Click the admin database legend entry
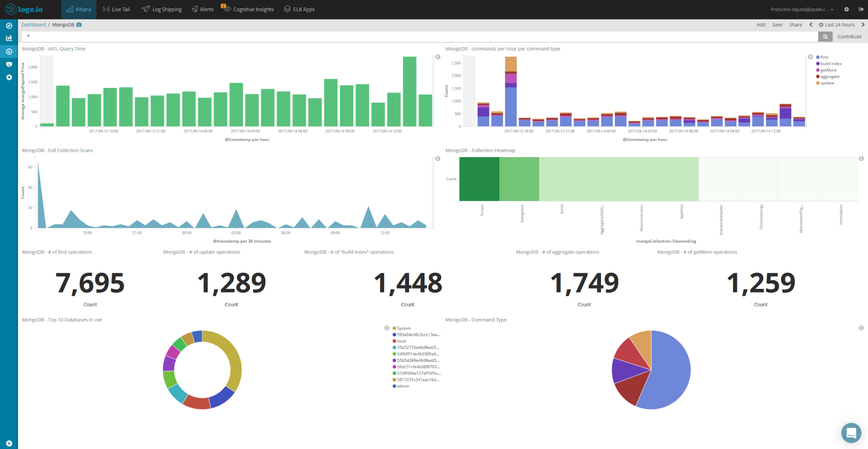Image resolution: width=868 pixels, height=449 pixels. point(401,386)
